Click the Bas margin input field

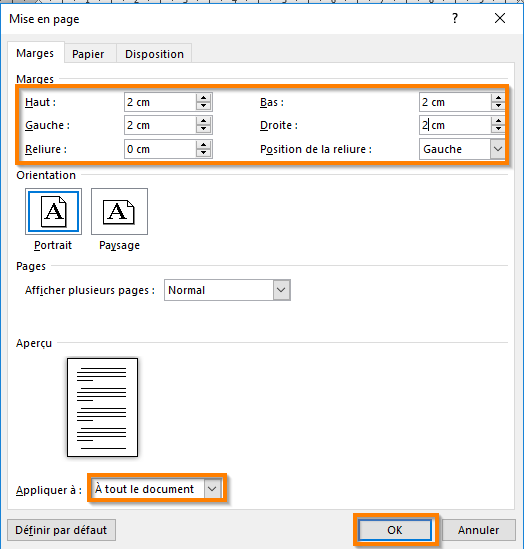(x=455, y=102)
